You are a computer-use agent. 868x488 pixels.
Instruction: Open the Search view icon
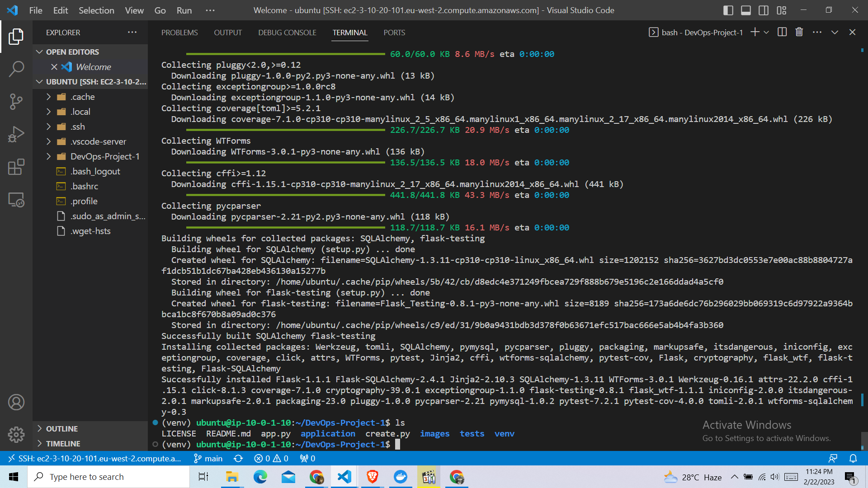point(16,69)
